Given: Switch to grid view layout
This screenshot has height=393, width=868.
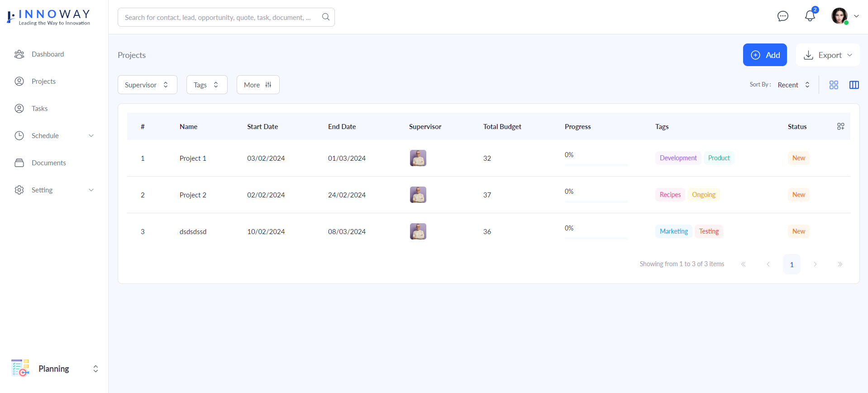Looking at the screenshot, I should click(x=834, y=85).
